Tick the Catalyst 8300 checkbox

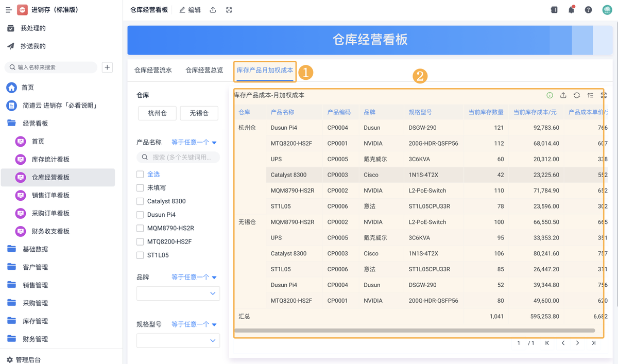[140, 201]
